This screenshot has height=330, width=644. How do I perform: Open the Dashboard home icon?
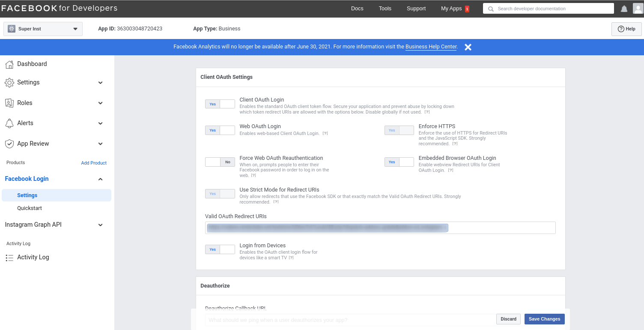click(x=9, y=64)
